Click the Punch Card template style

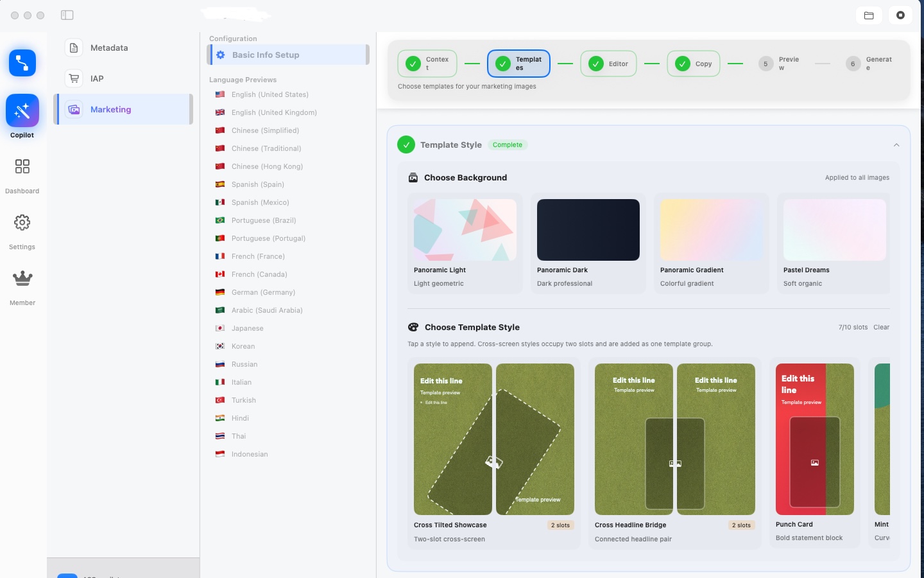(x=814, y=439)
